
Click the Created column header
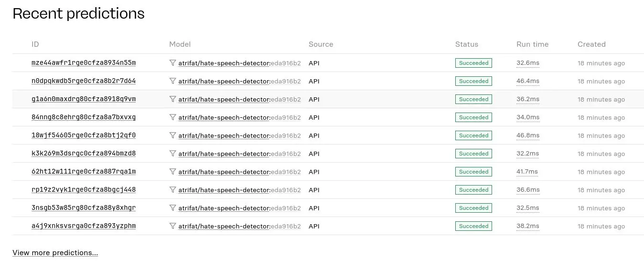point(591,44)
